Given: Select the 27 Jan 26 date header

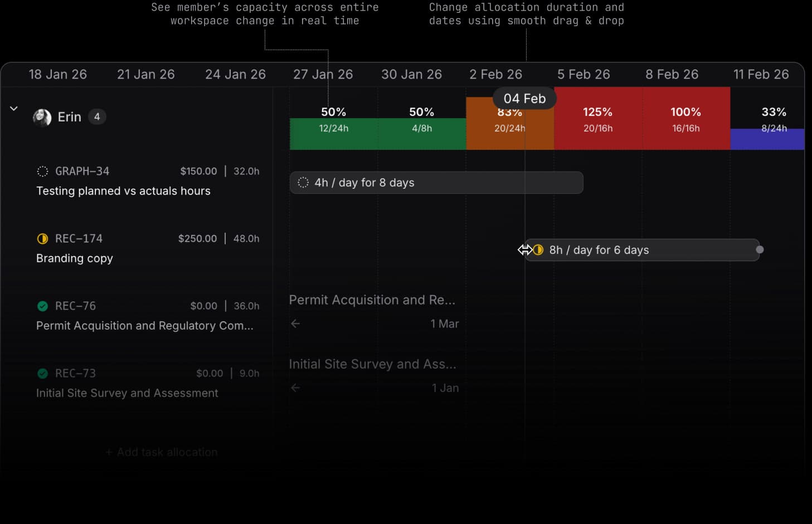Looking at the screenshot, I should [x=323, y=75].
